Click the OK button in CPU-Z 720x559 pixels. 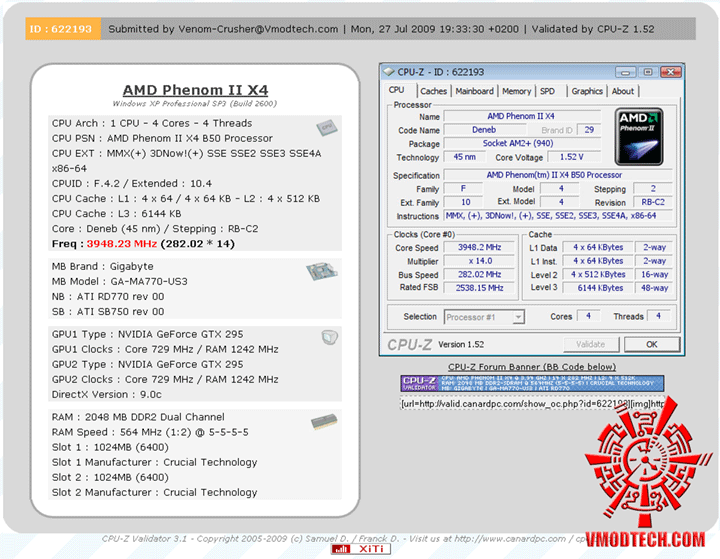(652, 344)
